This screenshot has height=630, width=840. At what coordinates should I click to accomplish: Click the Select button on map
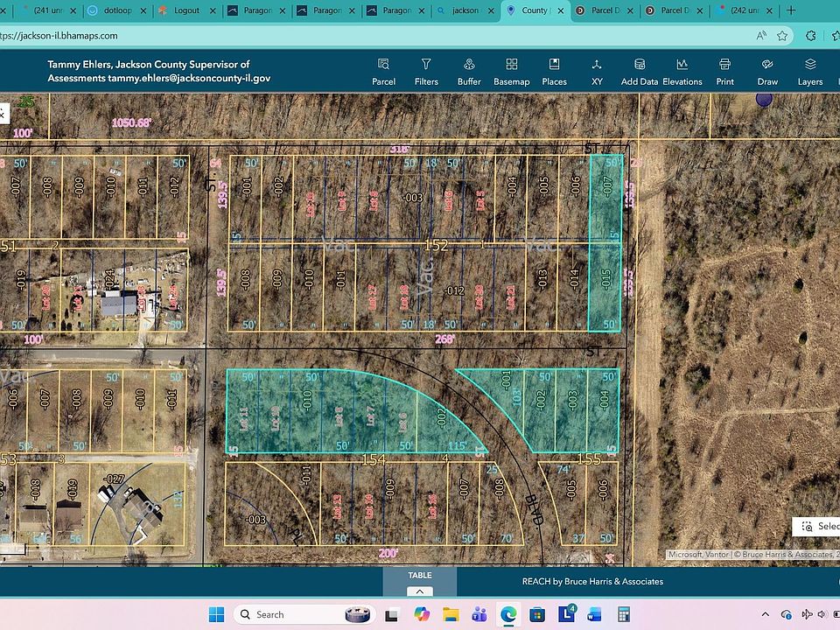click(816, 526)
